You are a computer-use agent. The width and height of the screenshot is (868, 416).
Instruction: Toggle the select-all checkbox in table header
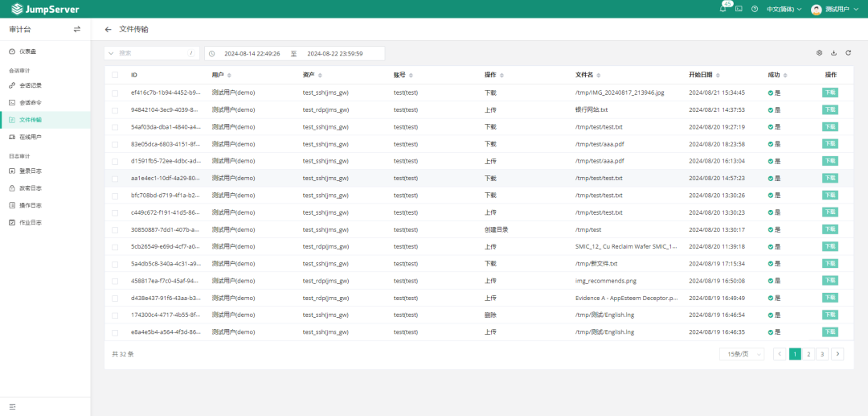[x=115, y=75]
